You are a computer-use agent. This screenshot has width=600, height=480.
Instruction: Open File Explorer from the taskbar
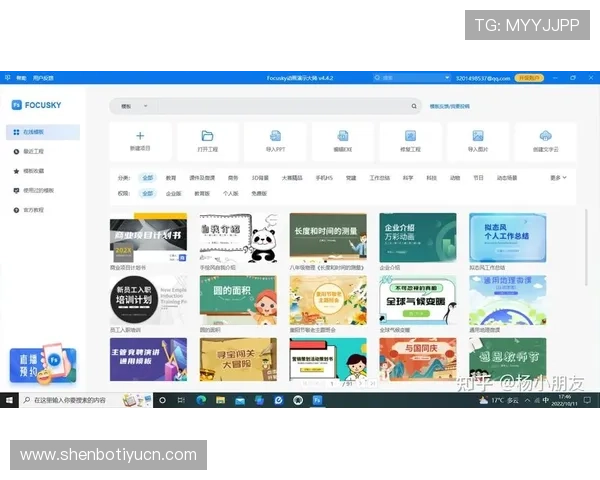click(x=220, y=400)
